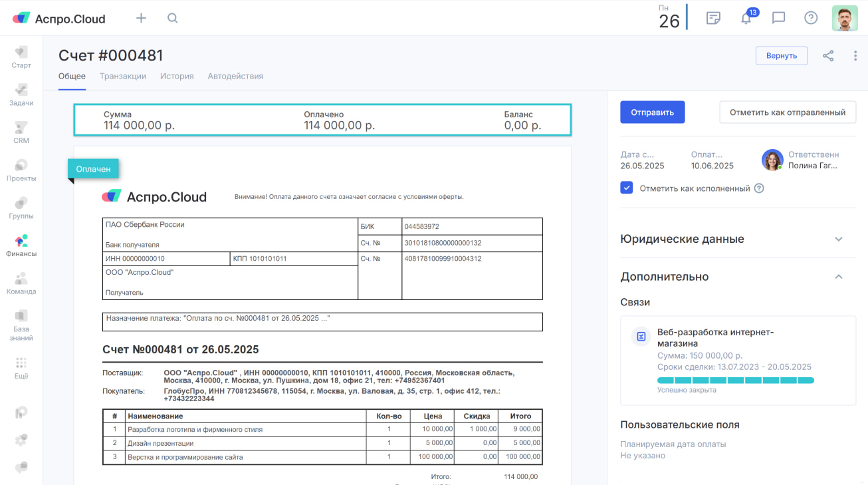Image resolution: width=868 pixels, height=485 pixels.
Task: Open the three-dot more options menu
Action: 855,56
